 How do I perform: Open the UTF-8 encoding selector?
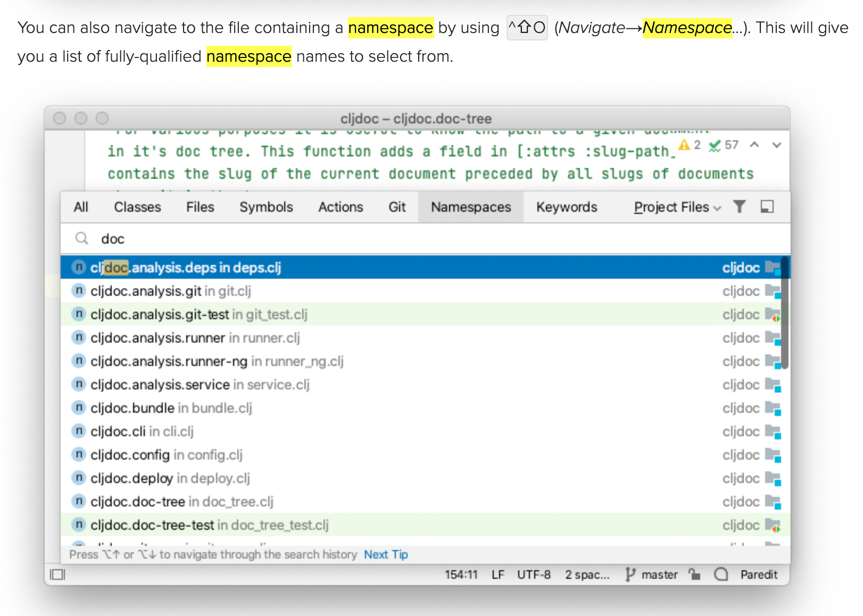click(534, 575)
